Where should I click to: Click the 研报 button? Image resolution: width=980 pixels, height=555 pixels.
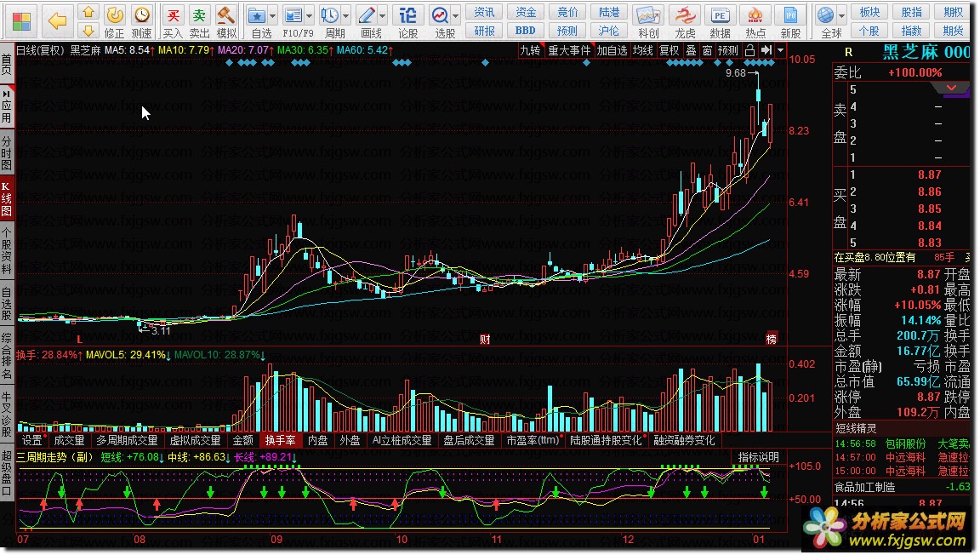pyautogui.click(x=484, y=30)
